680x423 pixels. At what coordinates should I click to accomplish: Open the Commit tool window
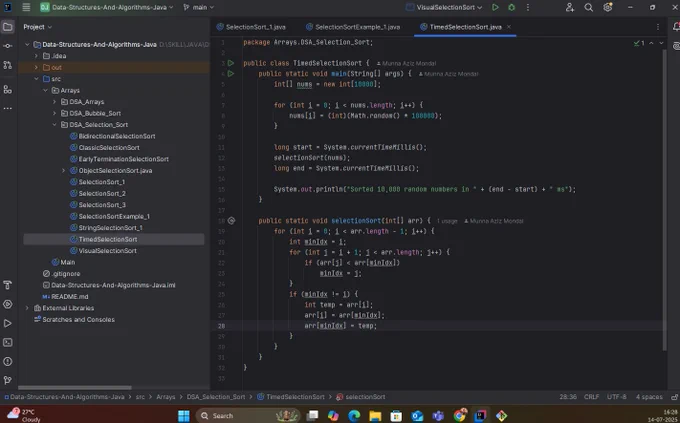coord(7,46)
